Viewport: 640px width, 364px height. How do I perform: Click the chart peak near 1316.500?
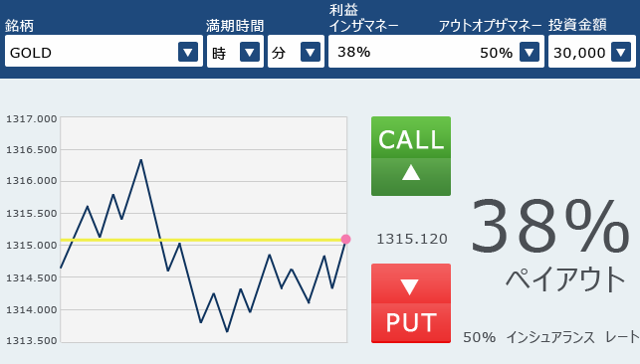click(140, 160)
